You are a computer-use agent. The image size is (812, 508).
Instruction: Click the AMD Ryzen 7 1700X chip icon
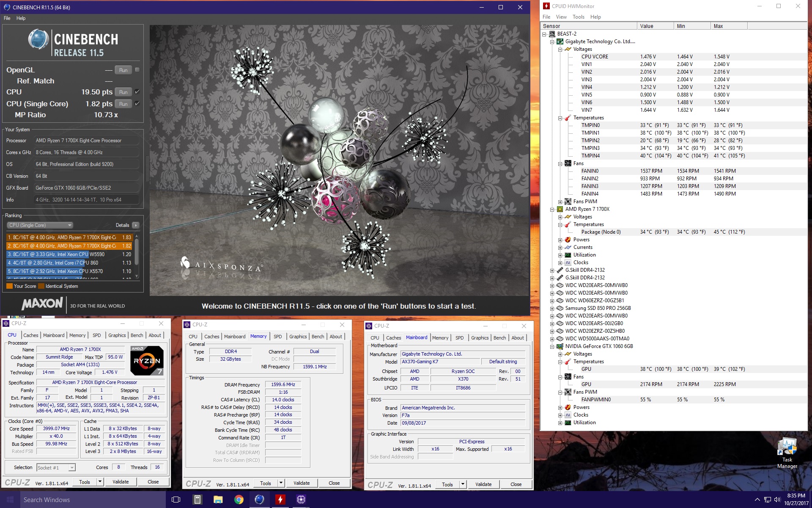tap(560, 209)
